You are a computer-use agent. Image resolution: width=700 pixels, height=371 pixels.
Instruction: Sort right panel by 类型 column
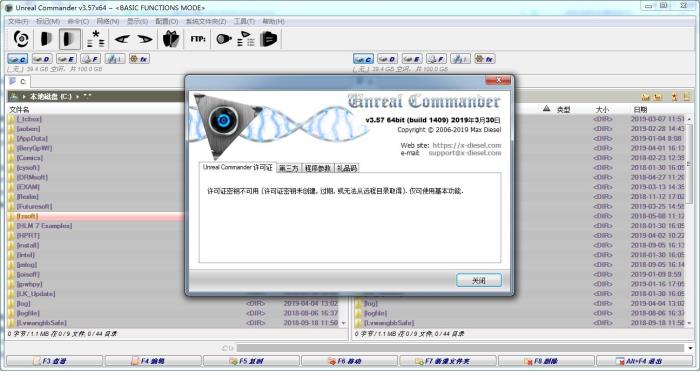pyautogui.click(x=563, y=109)
